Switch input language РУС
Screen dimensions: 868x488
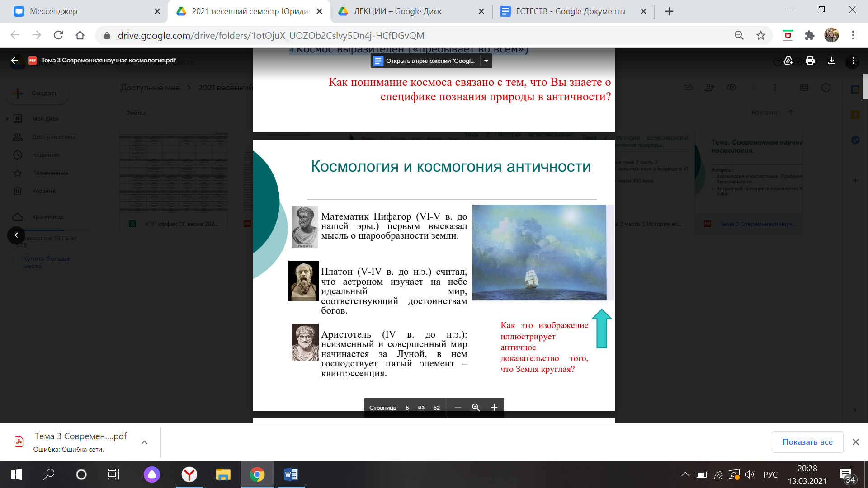770,474
